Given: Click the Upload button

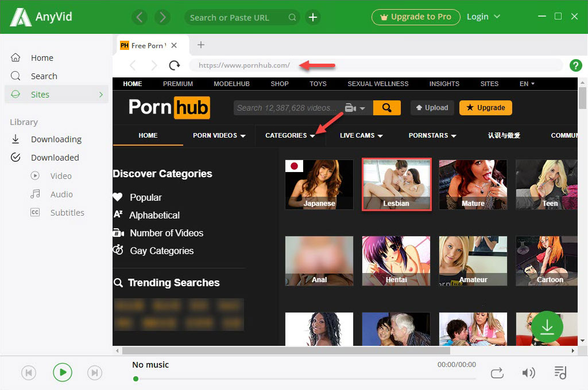Looking at the screenshot, I should [x=432, y=108].
